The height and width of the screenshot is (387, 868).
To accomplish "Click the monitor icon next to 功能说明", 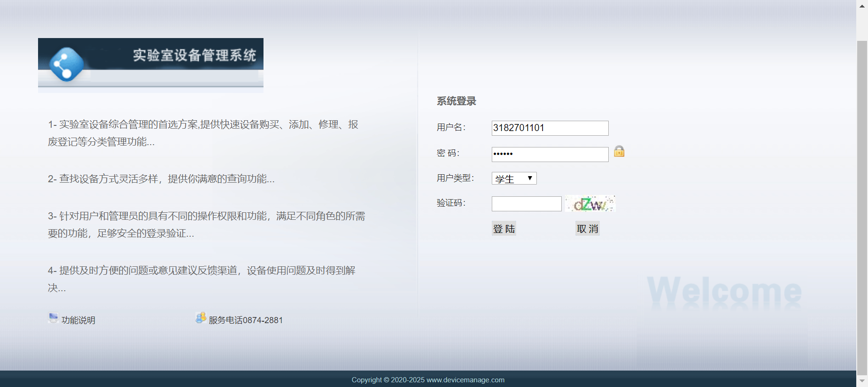I will point(54,317).
